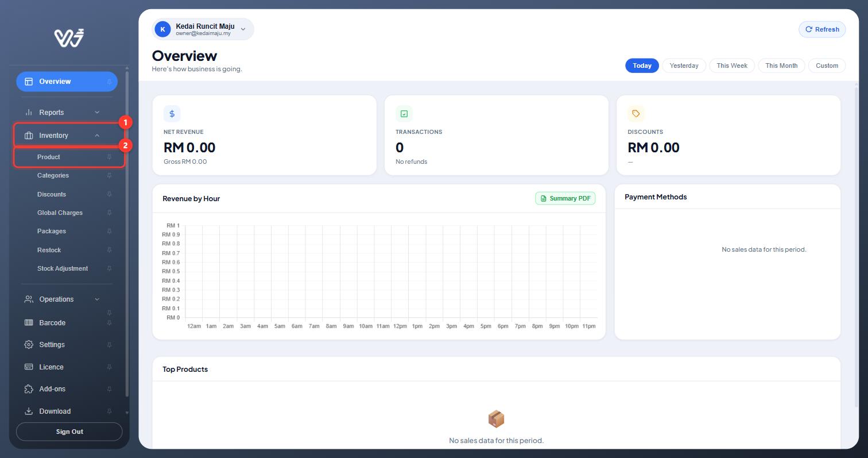868x458 pixels.
Task: Click the blue K avatar circle
Action: click(163, 29)
